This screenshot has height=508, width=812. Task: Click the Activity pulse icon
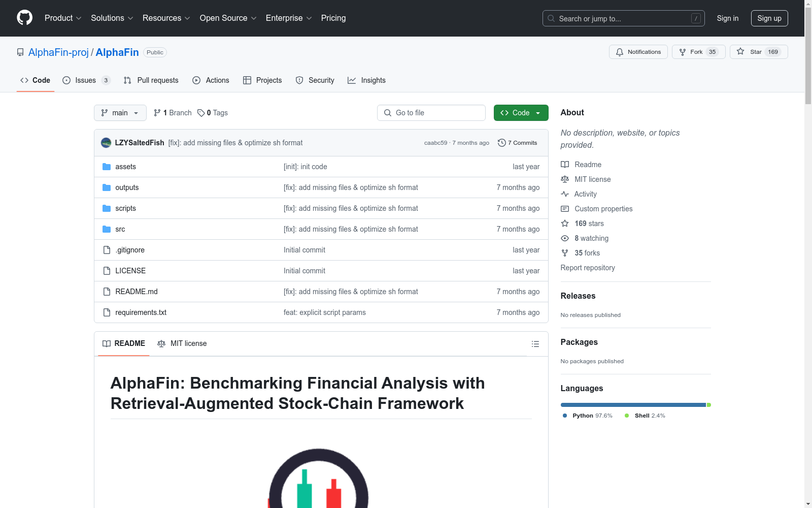(565, 194)
